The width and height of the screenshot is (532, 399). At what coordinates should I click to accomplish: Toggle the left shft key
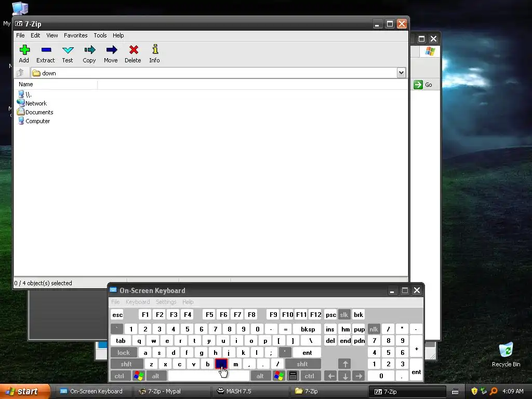pyautogui.click(x=127, y=364)
